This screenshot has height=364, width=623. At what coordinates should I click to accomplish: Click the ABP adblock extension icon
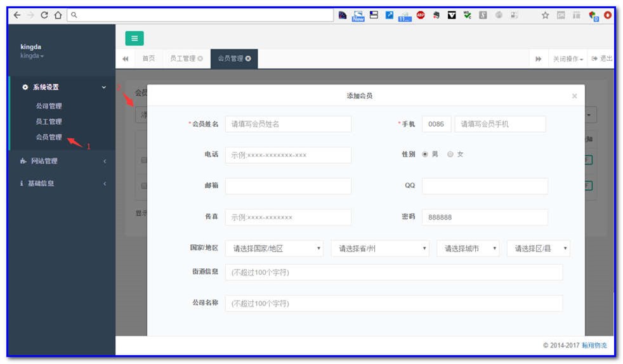click(x=421, y=15)
